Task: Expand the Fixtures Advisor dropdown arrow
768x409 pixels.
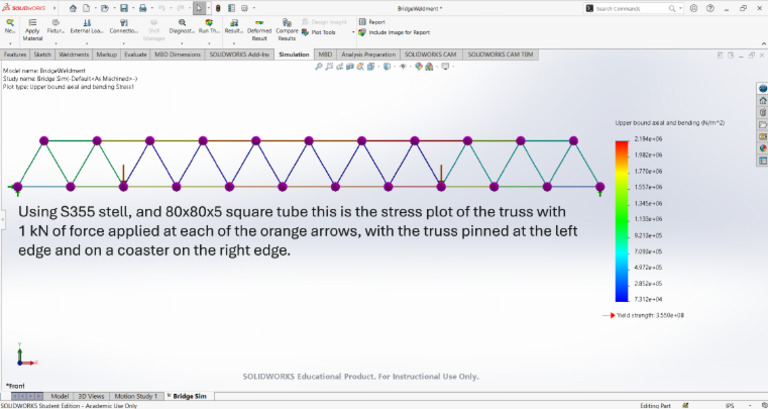Action: (x=56, y=44)
